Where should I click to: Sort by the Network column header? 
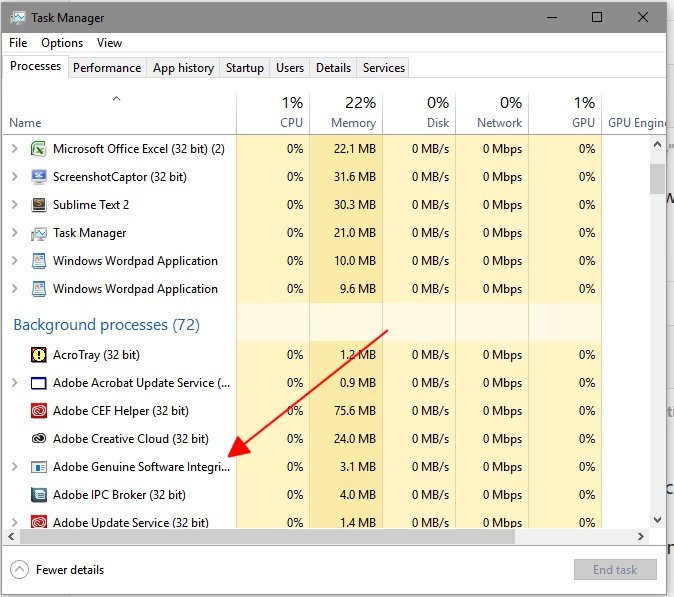pos(492,113)
